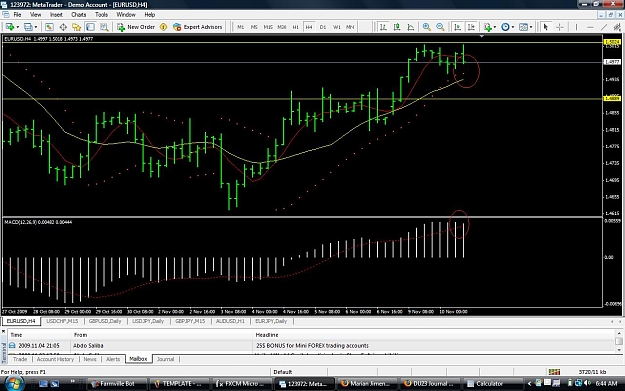Open the Market Watch window icon
Viewport: 625px width, 391px height.
pos(49,27)
